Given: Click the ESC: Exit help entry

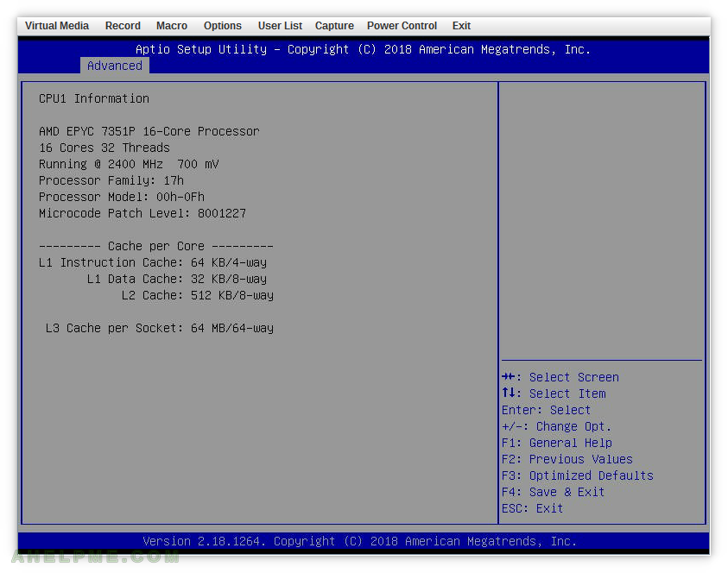Looking at the screenshot, I should click(532, 508).
